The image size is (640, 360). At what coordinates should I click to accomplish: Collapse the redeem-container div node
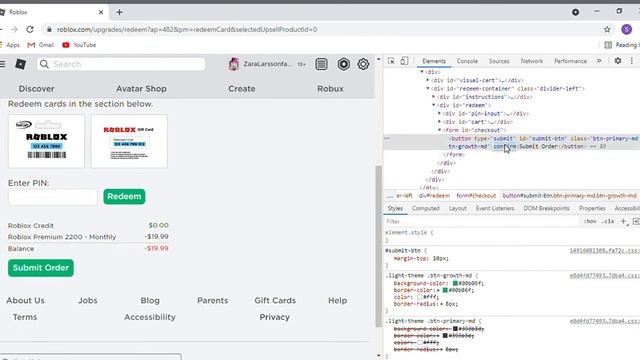click(428, 89)
